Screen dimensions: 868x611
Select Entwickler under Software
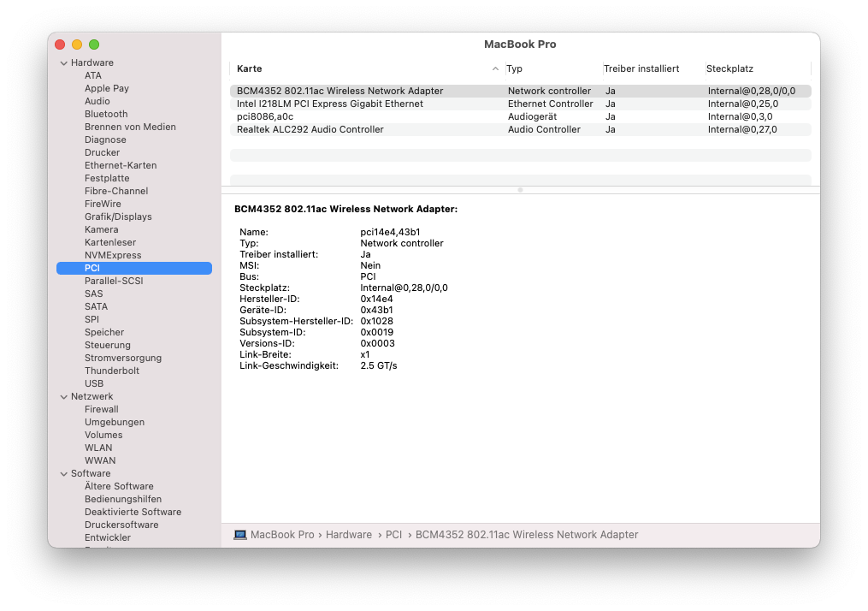pos(108,537)
